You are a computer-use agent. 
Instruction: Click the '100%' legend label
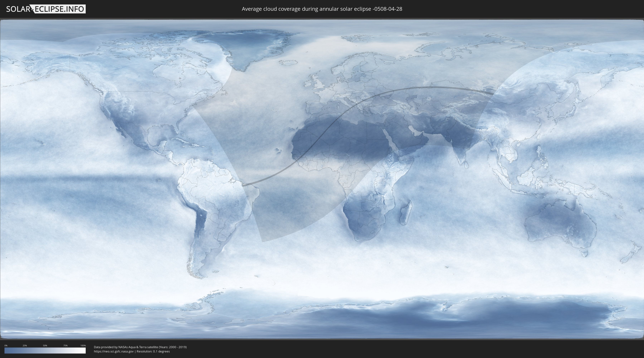pyautogui.click(x=83, y=345)
